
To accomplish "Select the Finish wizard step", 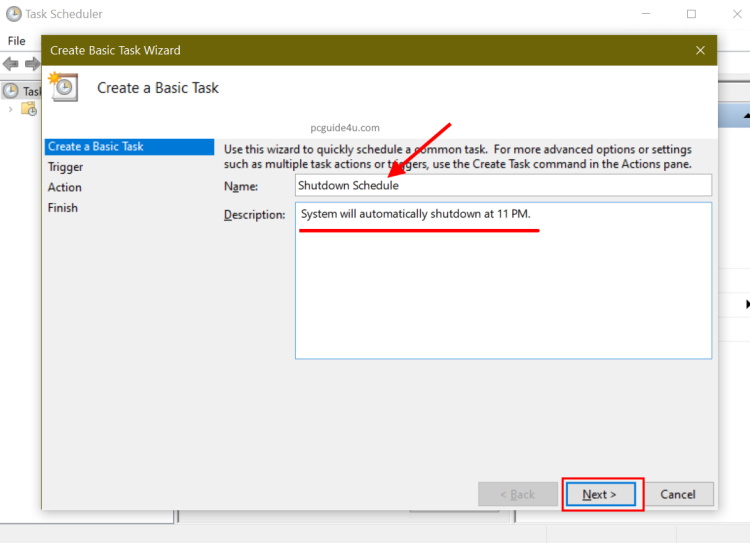I will [63, 208].
